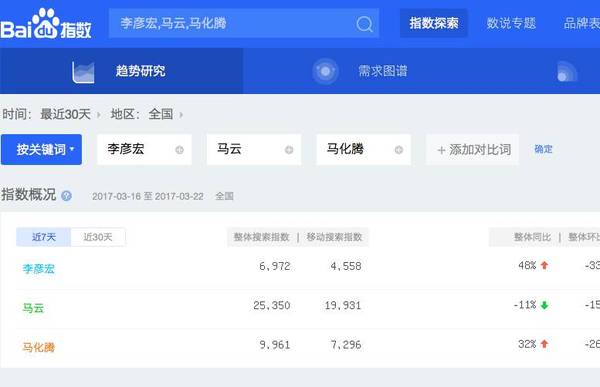Click the 马云 keyword input box
600x387 pixels.
point(254,150)
